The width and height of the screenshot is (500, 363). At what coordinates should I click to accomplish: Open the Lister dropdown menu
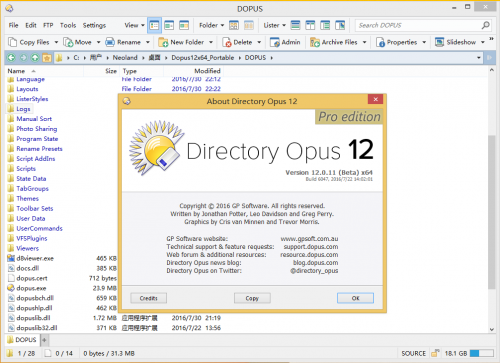coord(275,25)
